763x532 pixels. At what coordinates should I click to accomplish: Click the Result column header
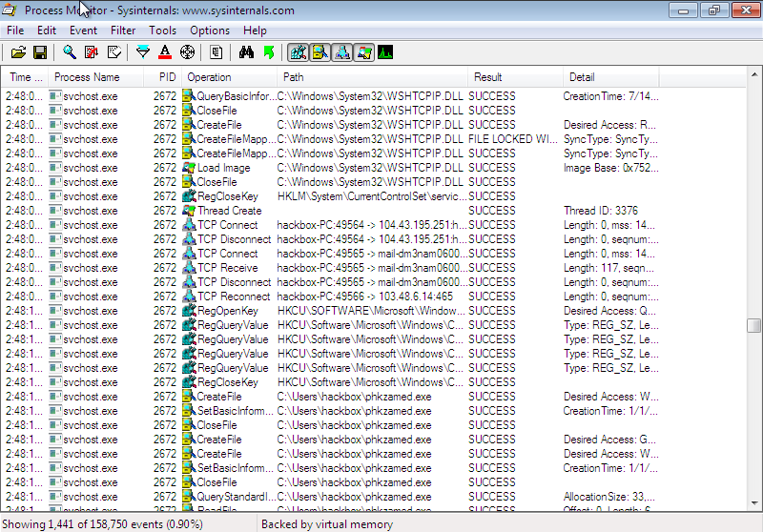(516, 77)
